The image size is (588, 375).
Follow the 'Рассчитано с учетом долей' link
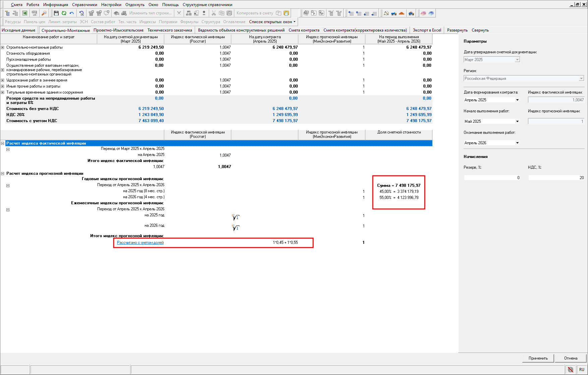pos(140,243)
